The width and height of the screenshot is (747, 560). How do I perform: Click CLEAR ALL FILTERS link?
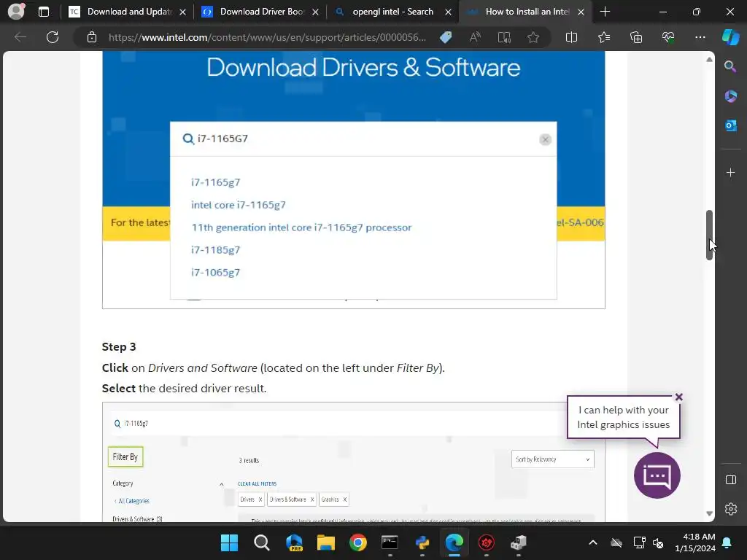point(257,484)
